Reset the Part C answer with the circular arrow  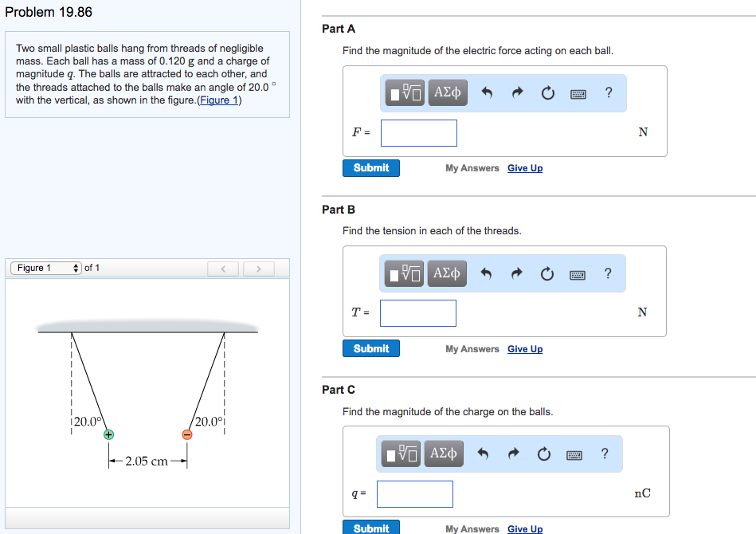[544, 454]
